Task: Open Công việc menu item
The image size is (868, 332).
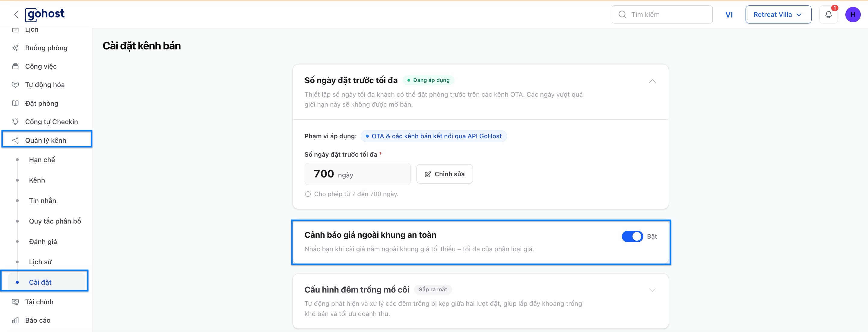Action: pyautogui.click(x=41, y=66)
